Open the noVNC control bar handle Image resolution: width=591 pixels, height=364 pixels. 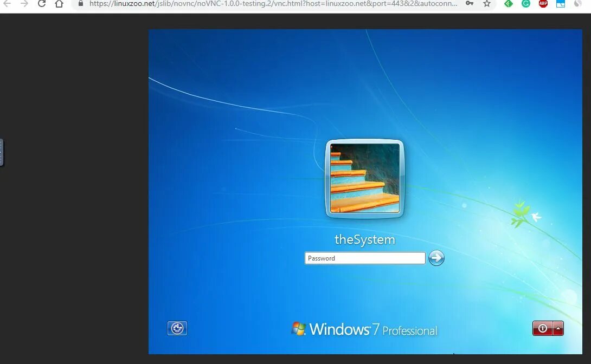point(2,152)
